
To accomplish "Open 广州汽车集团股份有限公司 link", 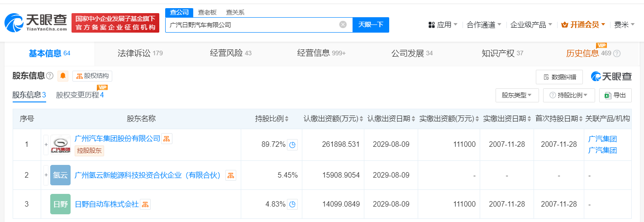I will coord(118,139).
